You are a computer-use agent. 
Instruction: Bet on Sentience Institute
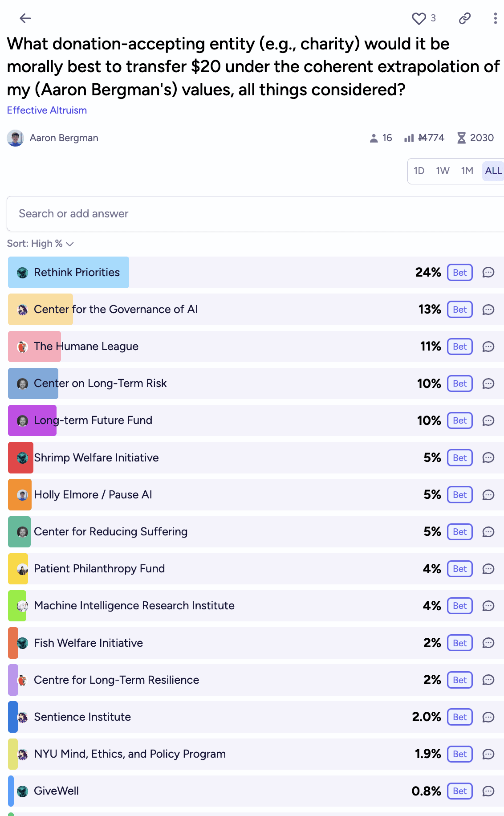point(460,717)
